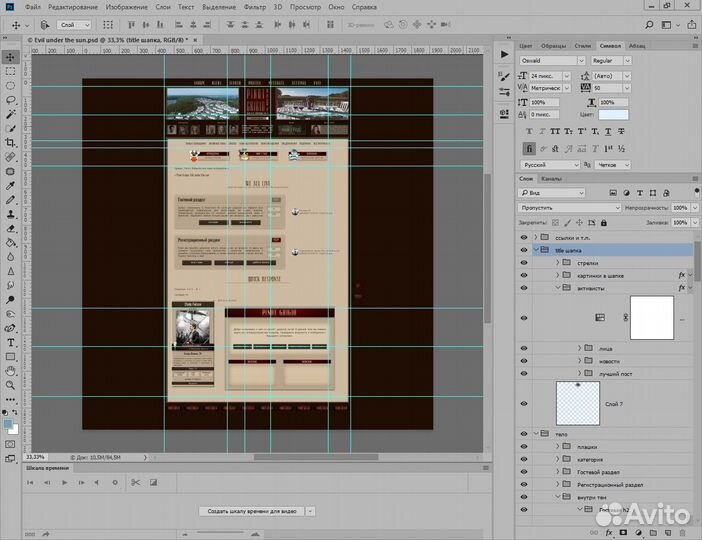Click the text color swatch in Символ panel
The height and width of the screenshot is (540, 702).
click(613, 115)
